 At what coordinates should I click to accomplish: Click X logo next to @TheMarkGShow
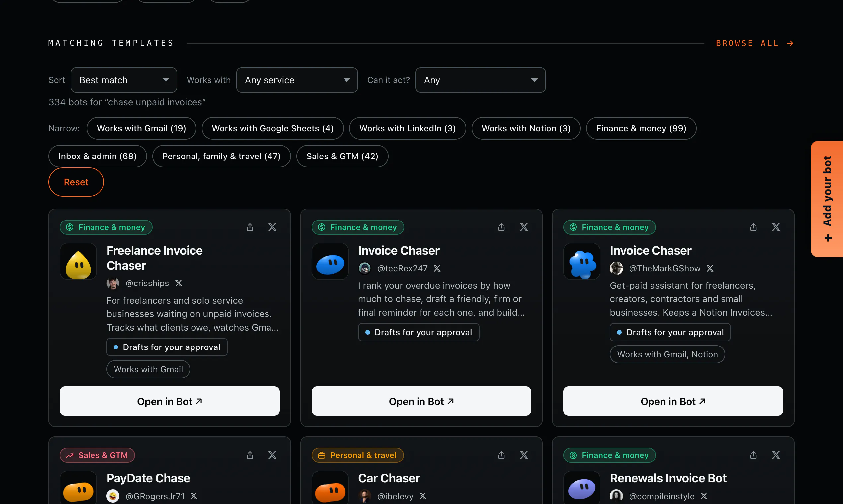tap(710, 268)
